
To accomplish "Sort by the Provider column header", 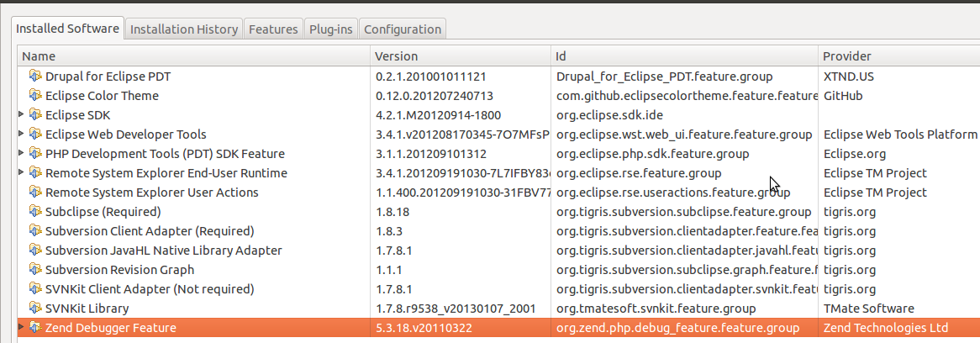I will point(898,56).
